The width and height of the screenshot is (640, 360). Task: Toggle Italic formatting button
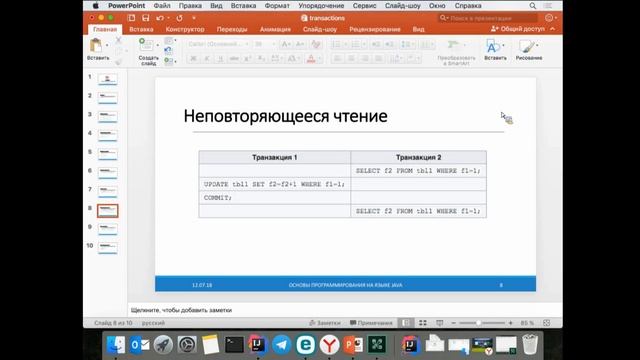(x=207, y=59)
